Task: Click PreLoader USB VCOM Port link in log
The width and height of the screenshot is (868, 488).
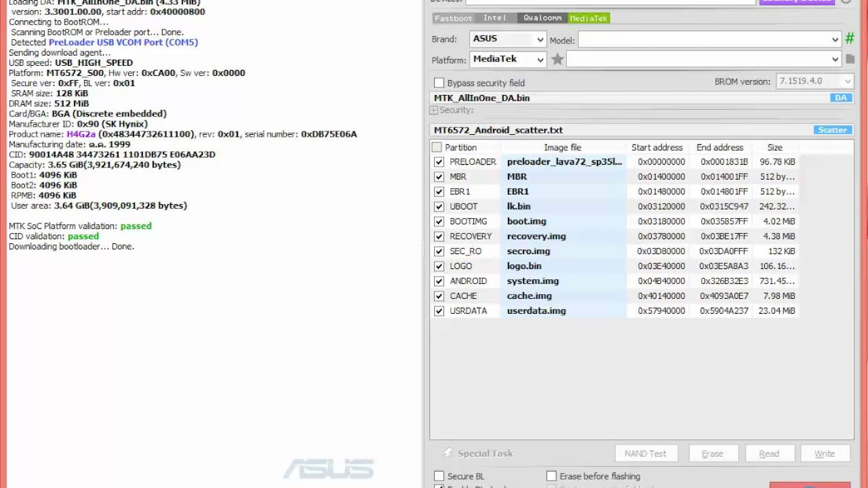Action: pos(123,42)
